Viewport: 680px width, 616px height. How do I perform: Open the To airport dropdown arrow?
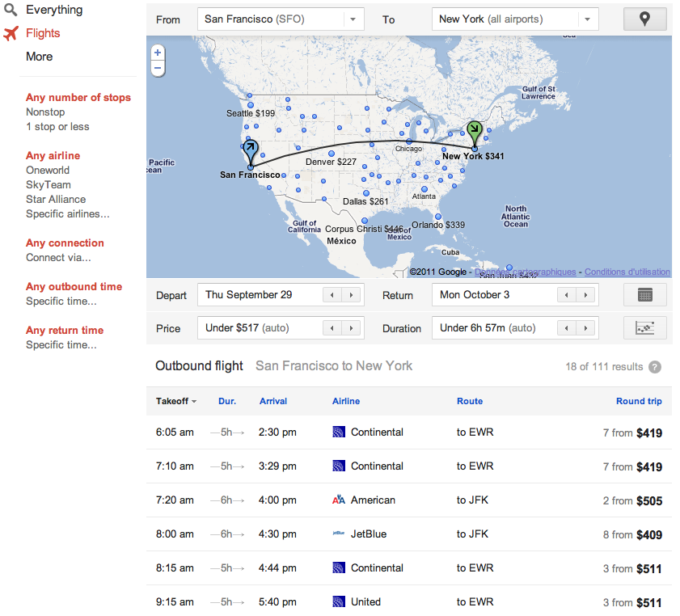(587, 19)
